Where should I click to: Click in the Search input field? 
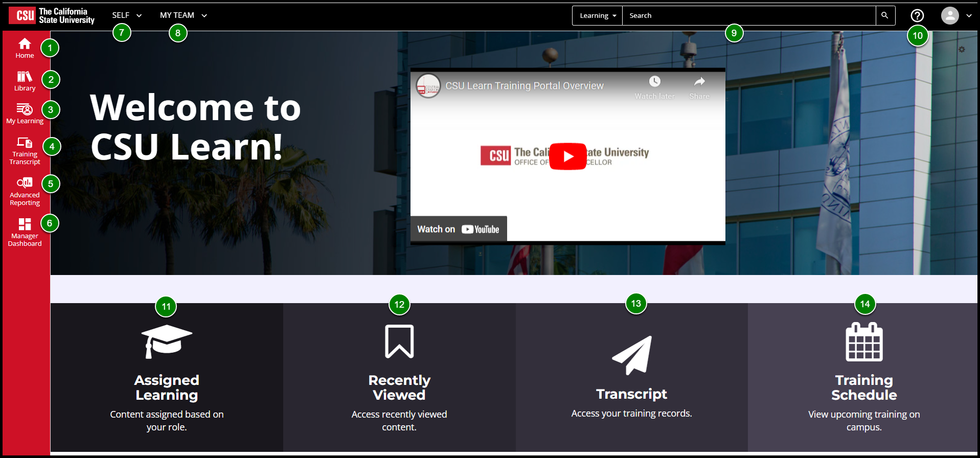749,16
